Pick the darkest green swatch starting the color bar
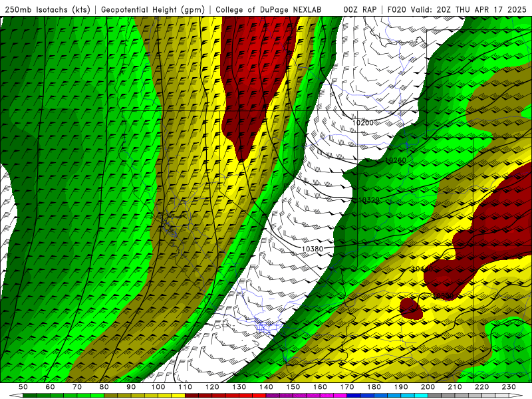532x399 pixels. point(30,395)
